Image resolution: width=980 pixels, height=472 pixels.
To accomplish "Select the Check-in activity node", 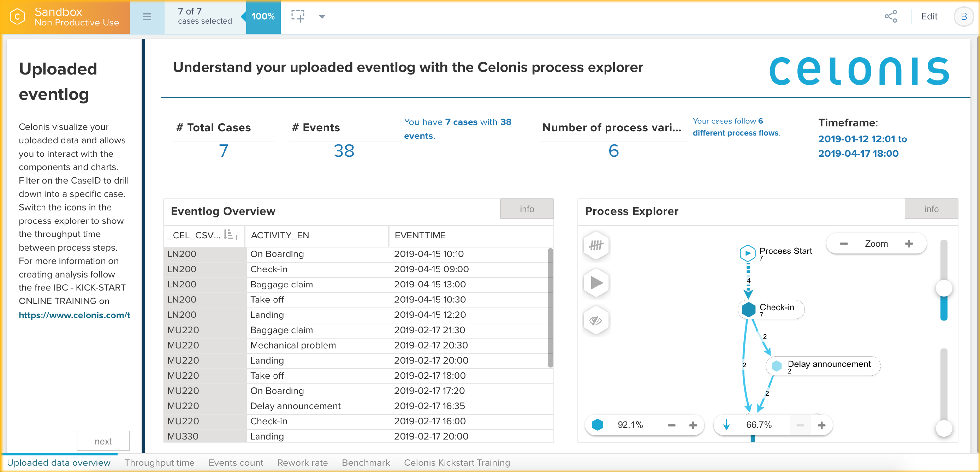I will tap(771, 310).
